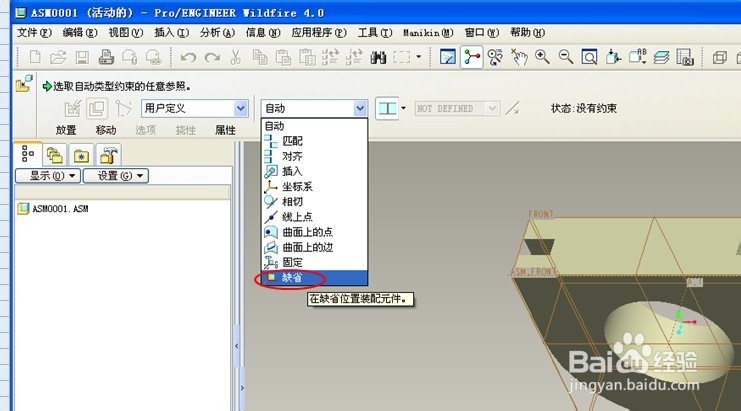Click the Print icon
The image size is (741, 411).
(106, 57)
